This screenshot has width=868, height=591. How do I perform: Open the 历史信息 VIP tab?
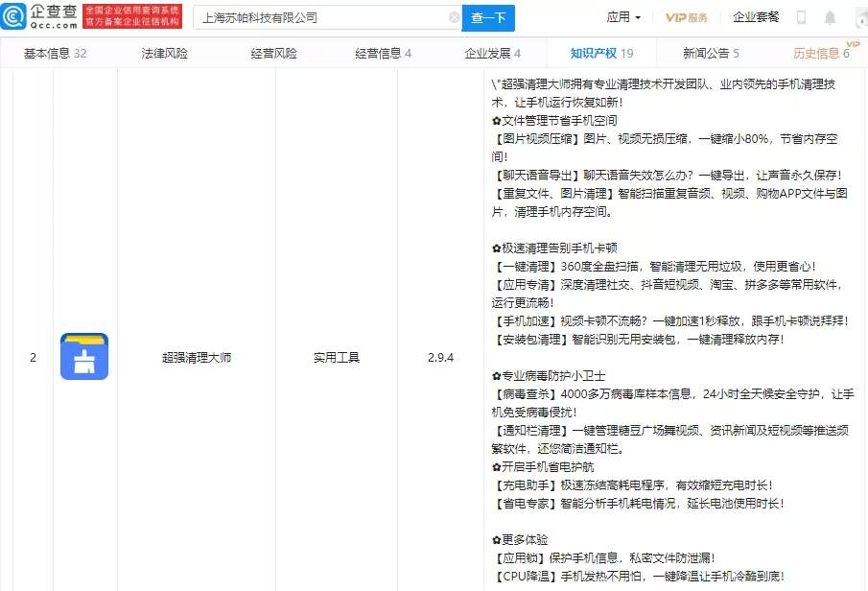[x=822, y=53]
